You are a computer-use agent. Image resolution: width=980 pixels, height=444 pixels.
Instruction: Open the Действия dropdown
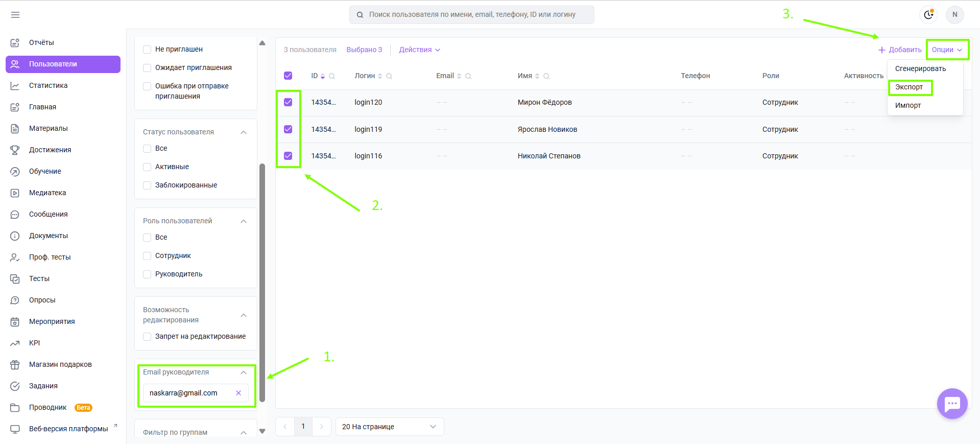pyautogui.click(x=419, y=50)
